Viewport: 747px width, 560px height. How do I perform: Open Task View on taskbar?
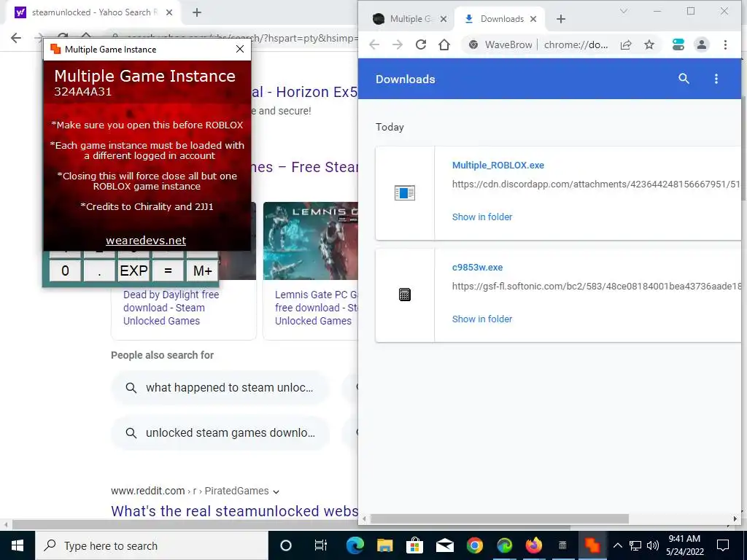click(x=321, y=545)
